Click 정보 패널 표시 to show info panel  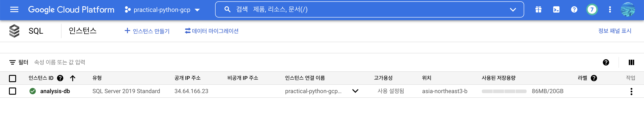tap(614, 31)
